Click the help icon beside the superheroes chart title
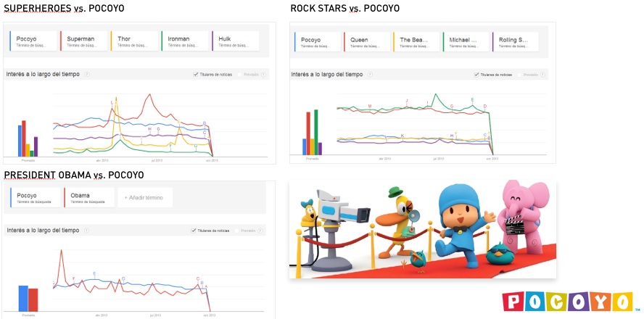The image size is (644, 319). pyautogui.click(x=86, y=74)
